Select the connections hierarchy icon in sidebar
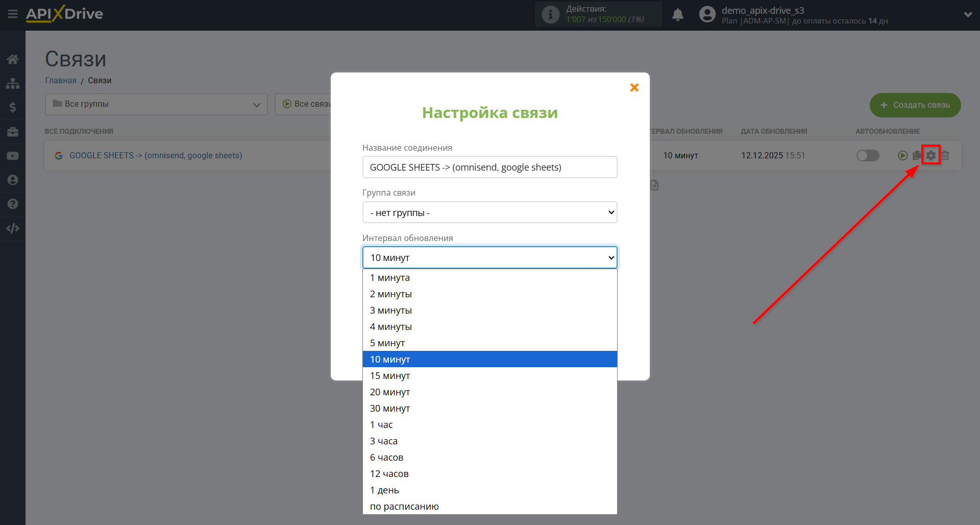The width and height of the screenshot is (980, 525). pyautogui.click(x=13, y=83)
